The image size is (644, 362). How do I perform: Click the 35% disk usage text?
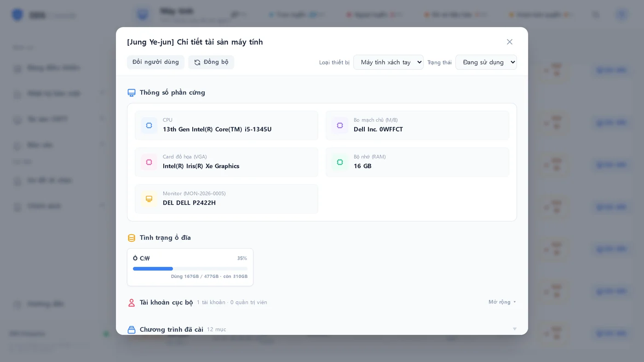tap(242, 258)
